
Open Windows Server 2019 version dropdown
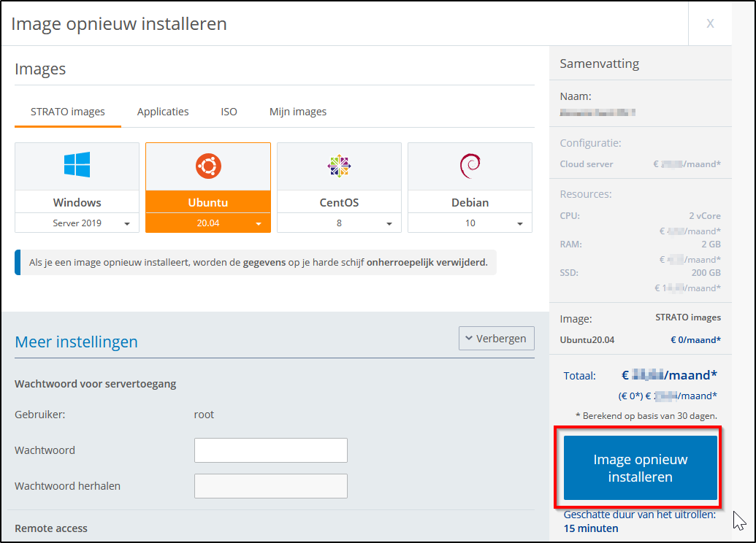pyautogui.click(x=77, y=223)
